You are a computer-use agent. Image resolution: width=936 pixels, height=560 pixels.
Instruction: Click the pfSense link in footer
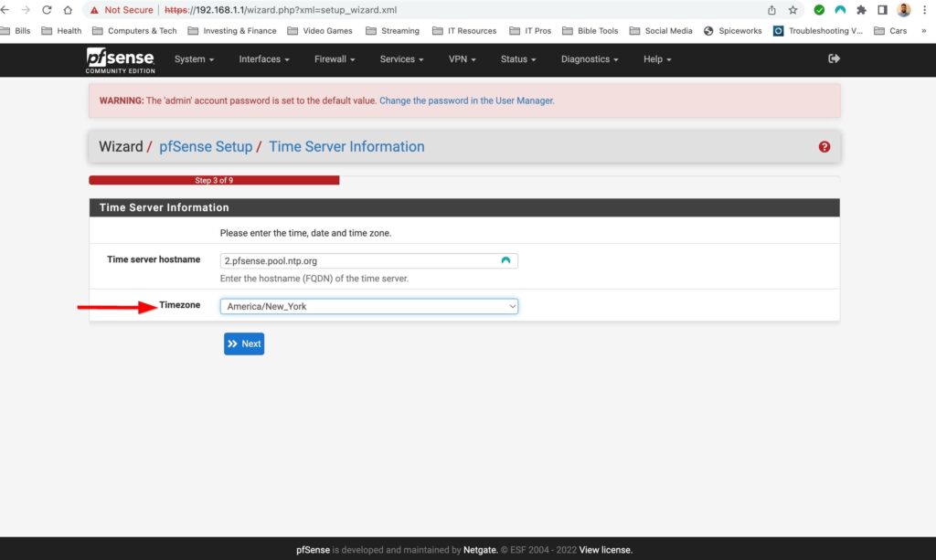[313, 550]
